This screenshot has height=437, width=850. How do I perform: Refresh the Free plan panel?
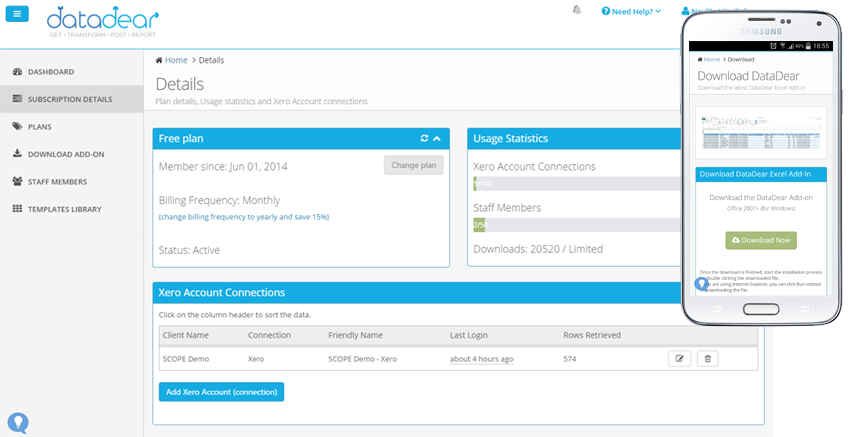[x=424, y=138]
